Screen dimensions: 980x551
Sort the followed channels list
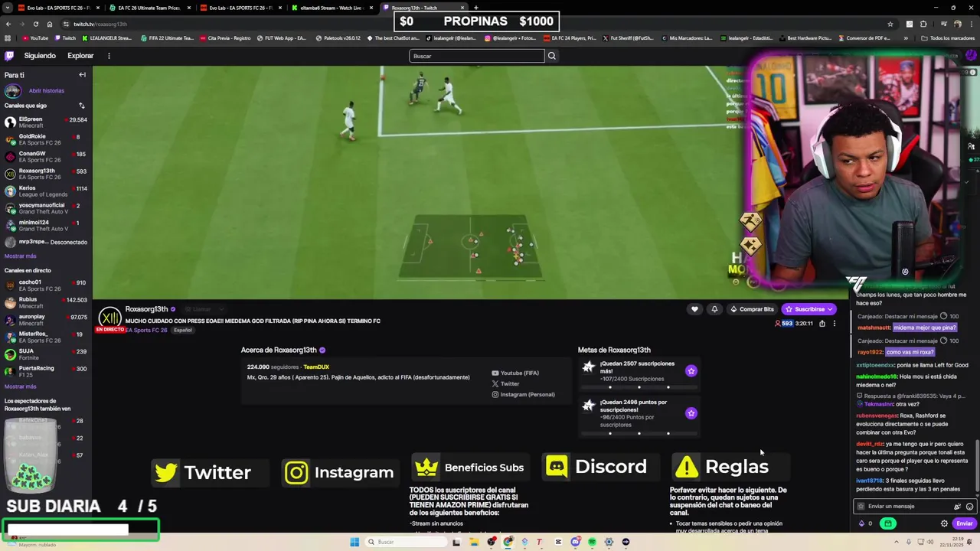pyautogui.click(x=82, y=106)
